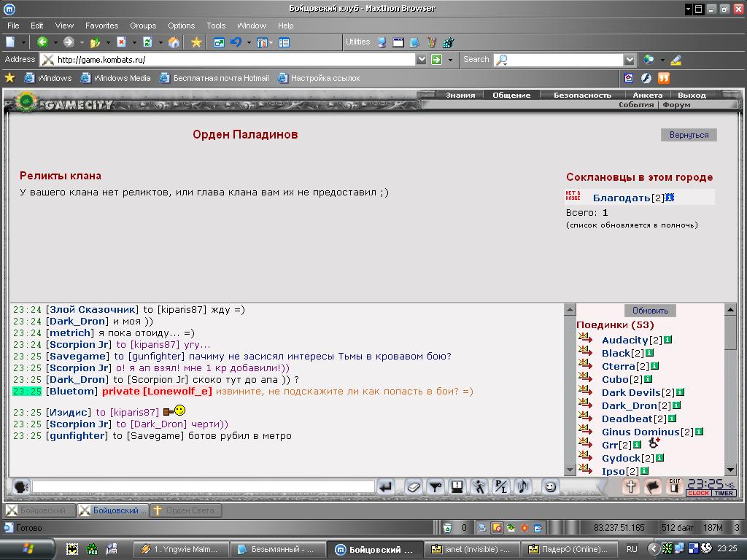Click the running figure icon in chat bar
This screenshot has width=747, height=560.
479,486
